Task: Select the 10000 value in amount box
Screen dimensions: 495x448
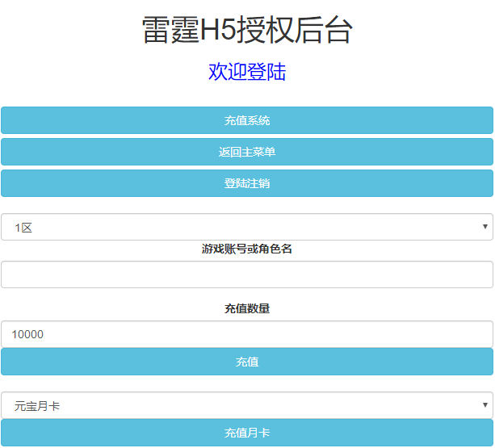Action: click(x=28, y=334)
